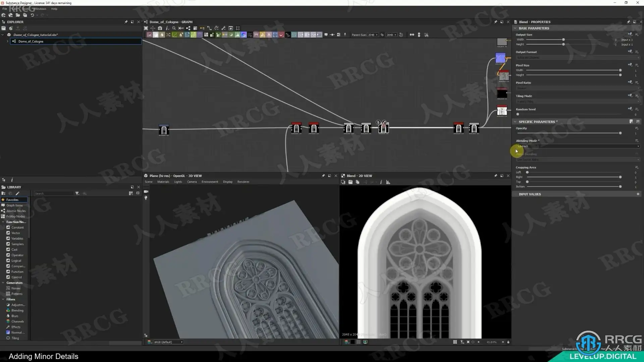Click the filter funnel icon in Library search
This screenshot has height=362, width=644.
(77, 193)
